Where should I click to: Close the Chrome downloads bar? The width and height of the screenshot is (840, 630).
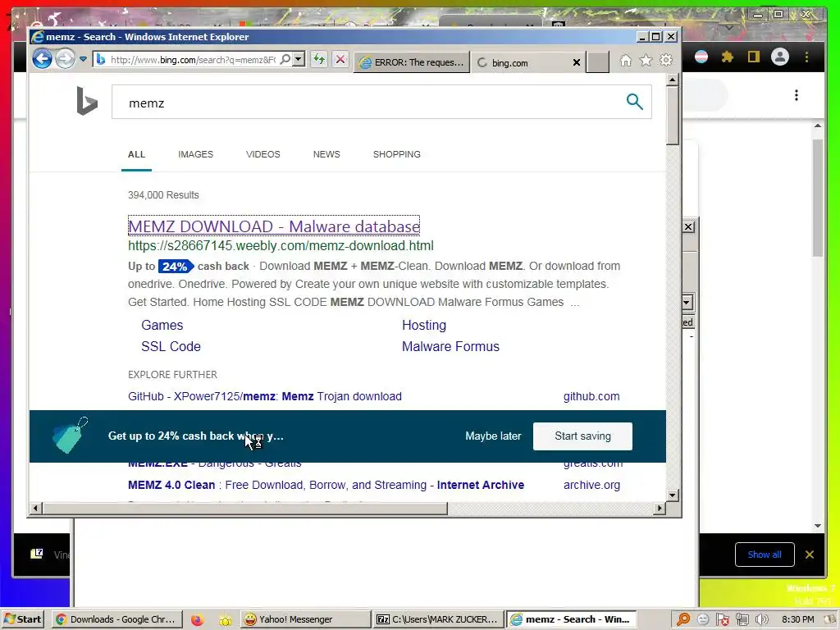pyautogui.click(x=810, y=555)
